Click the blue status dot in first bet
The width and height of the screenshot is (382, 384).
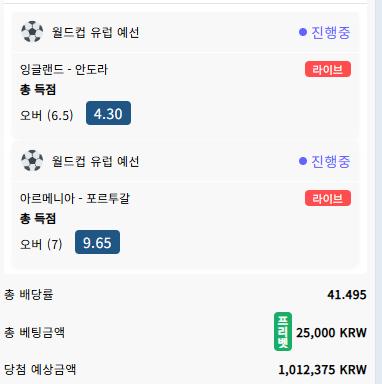303,32
